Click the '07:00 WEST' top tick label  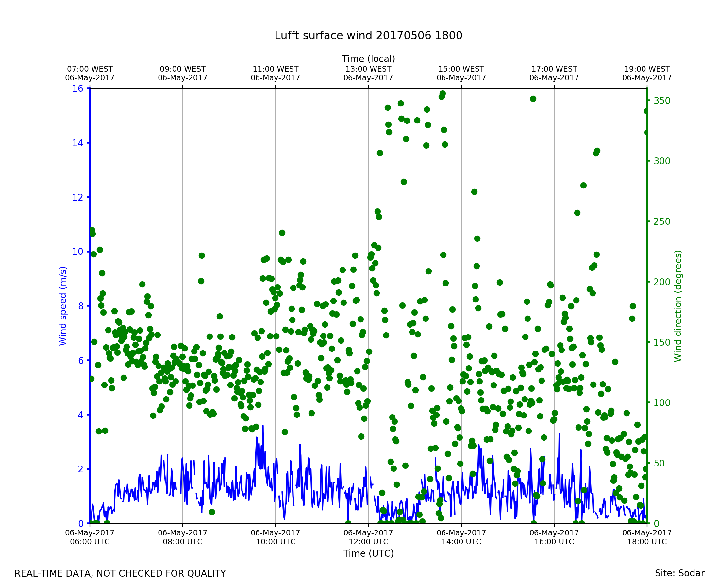point(90,69)
